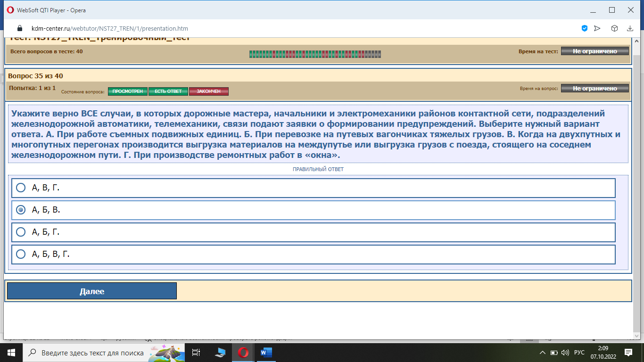Viewport: 644px width, 362px height.
Task: Select answer option А, Б, В, Г.
Action: [314, 254]
